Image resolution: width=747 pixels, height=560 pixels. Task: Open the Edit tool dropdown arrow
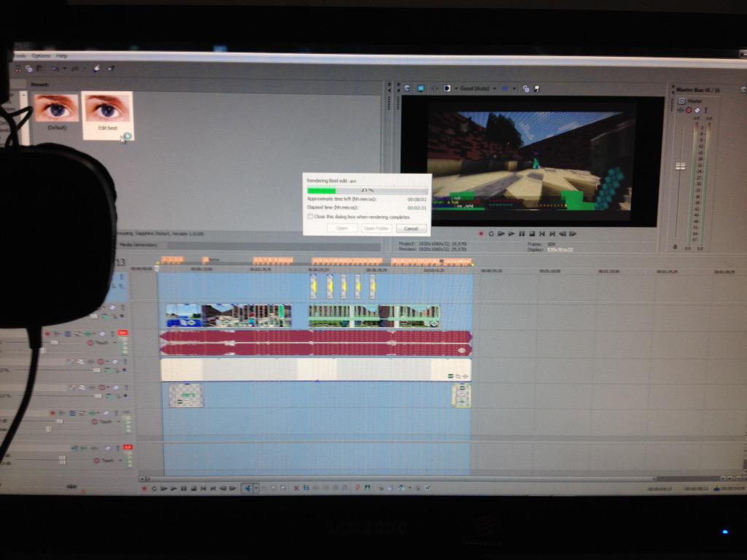click(256, 488)
